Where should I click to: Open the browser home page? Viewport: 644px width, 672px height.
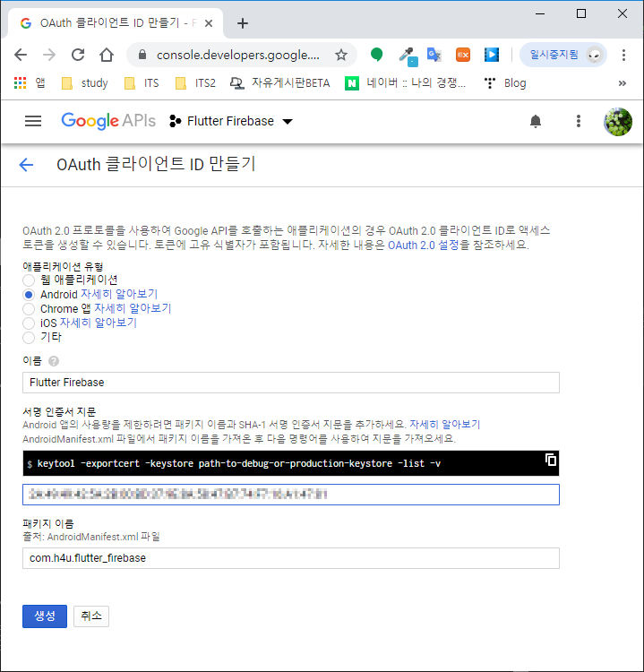click(107, 55)
